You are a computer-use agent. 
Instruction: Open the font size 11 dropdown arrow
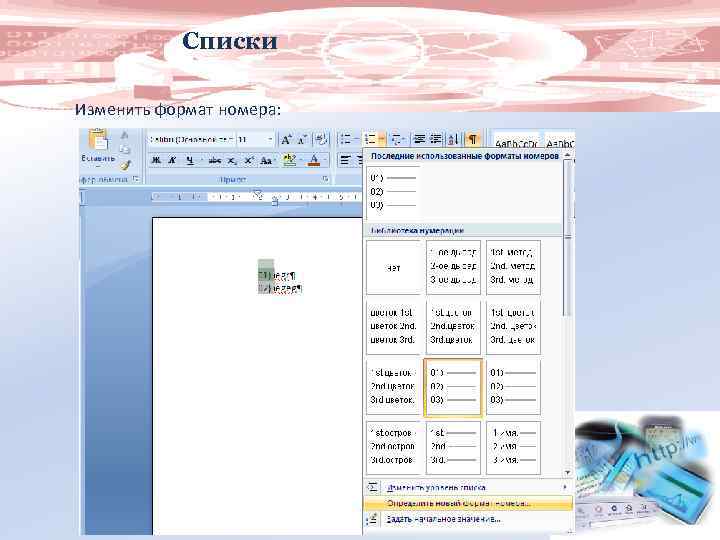pos(270,139)
